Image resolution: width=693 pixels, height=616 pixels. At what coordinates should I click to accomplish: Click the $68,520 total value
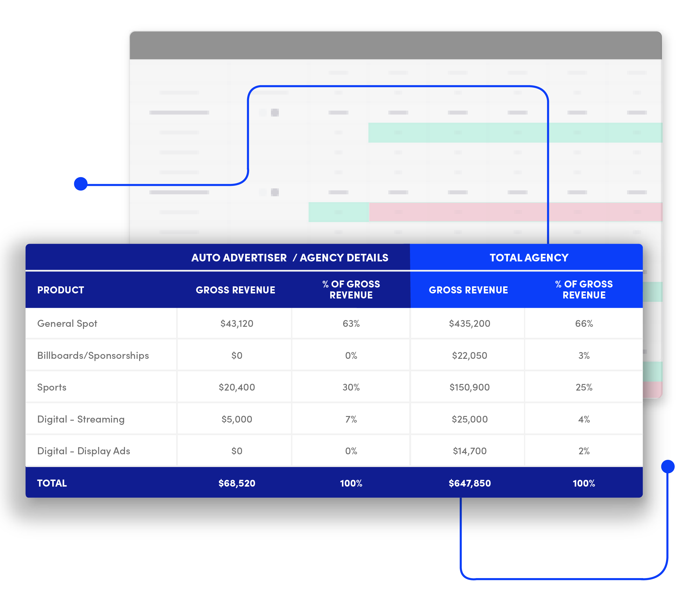click(237, 483)
